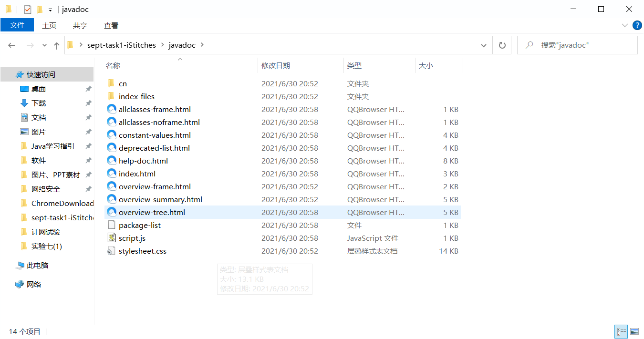Select the index.html file icon
Image resolution: width=644 pixels, height=339 pixels.
(112, 174)
